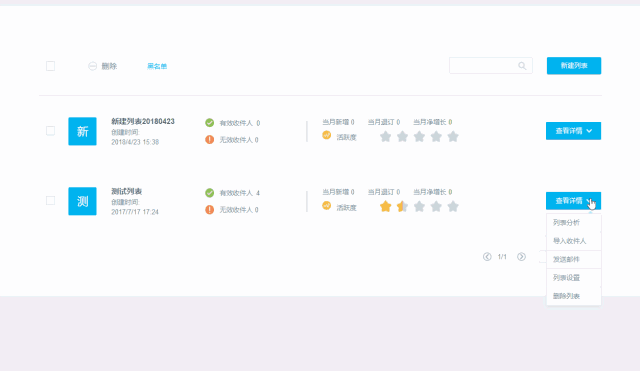
Task: Click 当月退订 0 in 测试列表 row
Action: [384, 192]
